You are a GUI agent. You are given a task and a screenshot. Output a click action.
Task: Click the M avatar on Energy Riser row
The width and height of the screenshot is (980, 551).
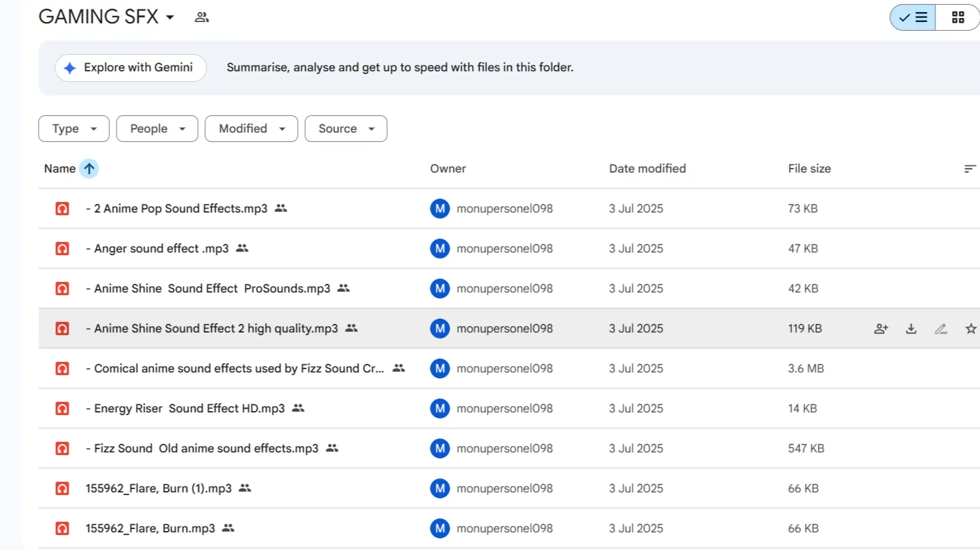440,408
